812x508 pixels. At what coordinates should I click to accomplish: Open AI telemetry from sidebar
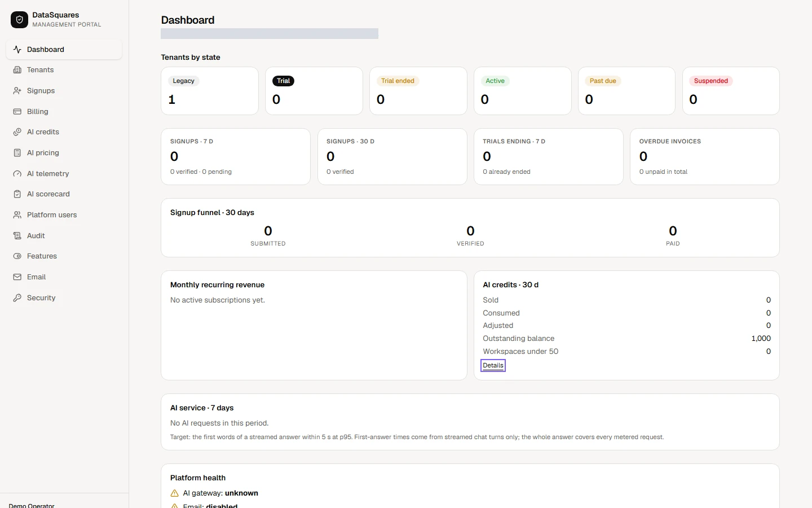[x=64, y=174]
